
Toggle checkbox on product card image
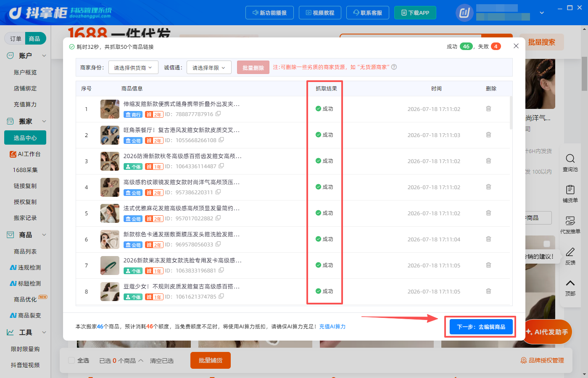pos(547,244)
